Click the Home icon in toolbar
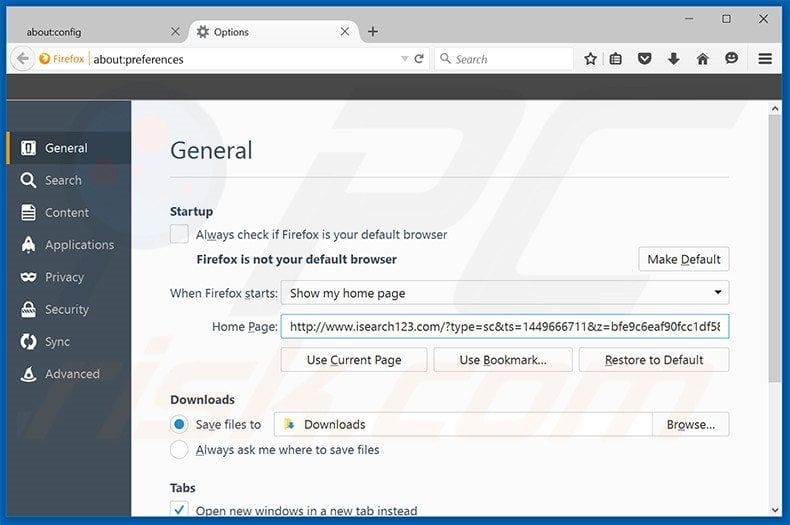 703,59
